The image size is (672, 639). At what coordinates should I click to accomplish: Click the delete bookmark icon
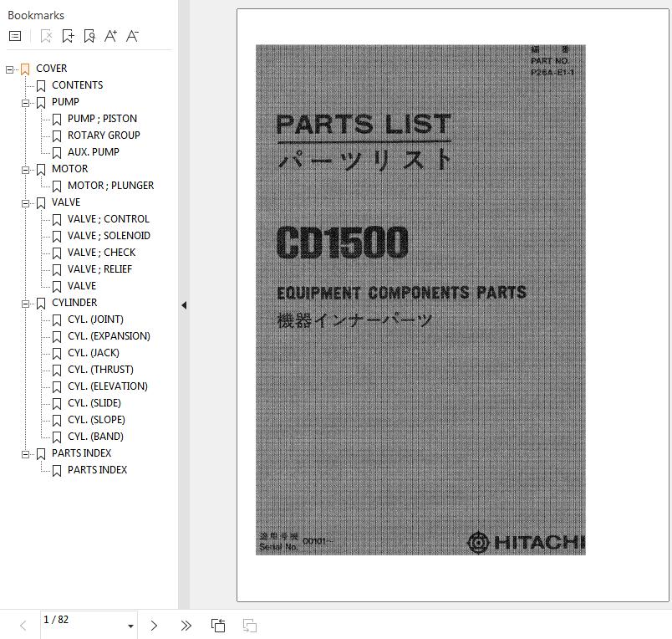coord(46,36)
